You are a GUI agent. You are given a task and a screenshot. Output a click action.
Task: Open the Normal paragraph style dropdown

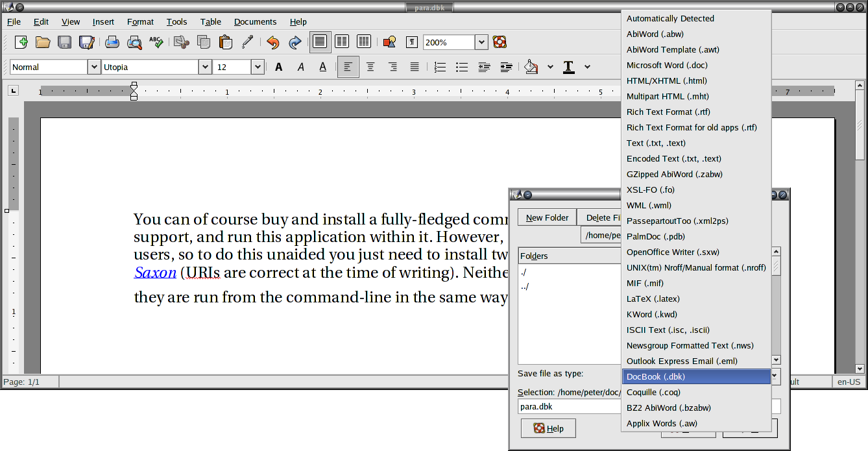93,67
